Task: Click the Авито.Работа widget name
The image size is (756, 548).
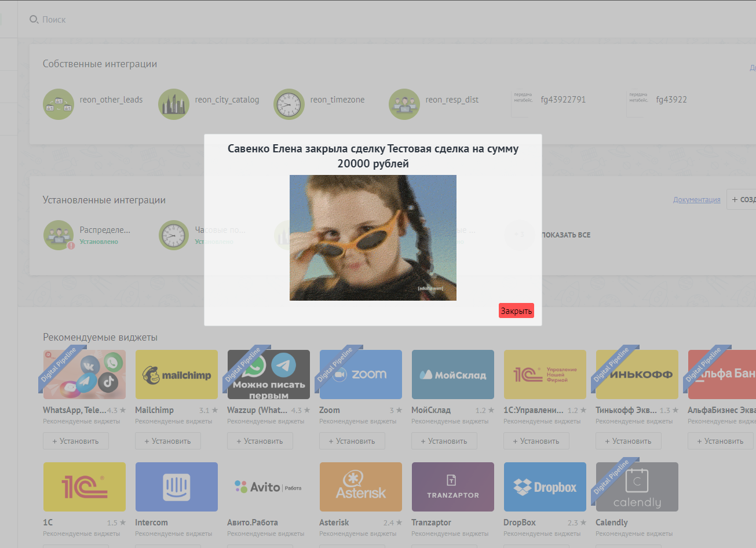Action: [253, 523]
